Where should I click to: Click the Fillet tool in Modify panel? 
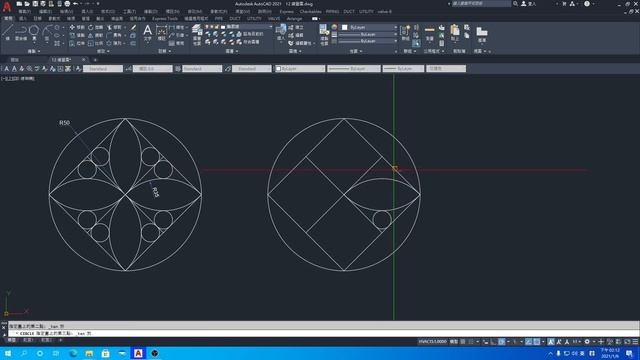(x=114, y=36)
